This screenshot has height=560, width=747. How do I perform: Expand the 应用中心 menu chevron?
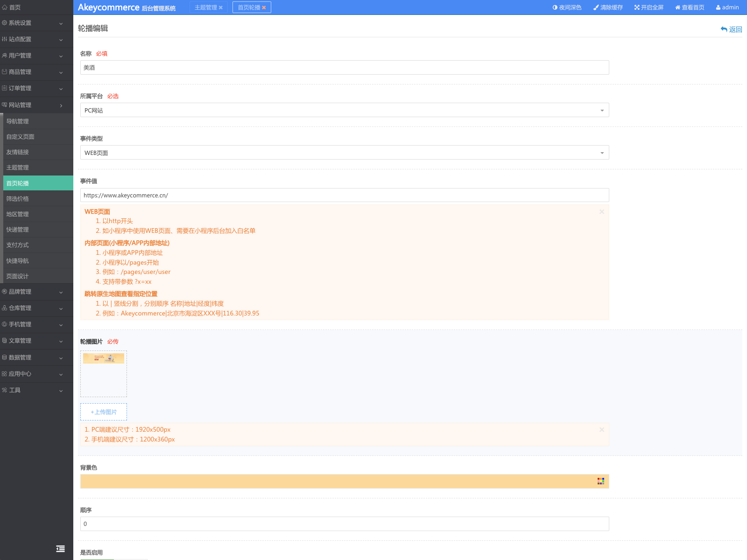[x=61, y=374]
